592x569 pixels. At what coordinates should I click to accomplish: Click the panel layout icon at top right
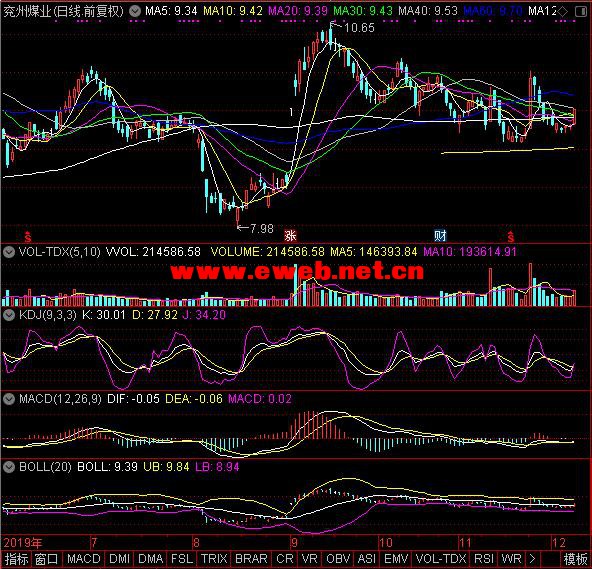[x=580, y=11]
